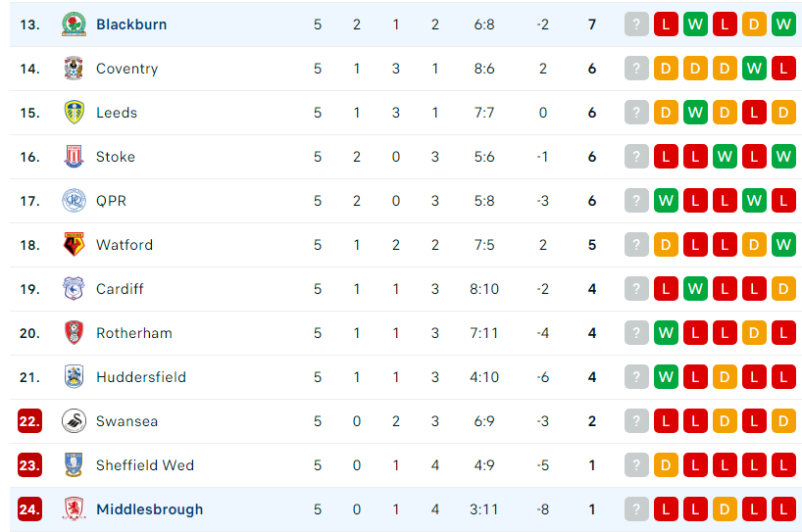This screenshot has height=532, width=802.
Task: Select Rotherham's upcoming match question mark badge
Action: 636,333
